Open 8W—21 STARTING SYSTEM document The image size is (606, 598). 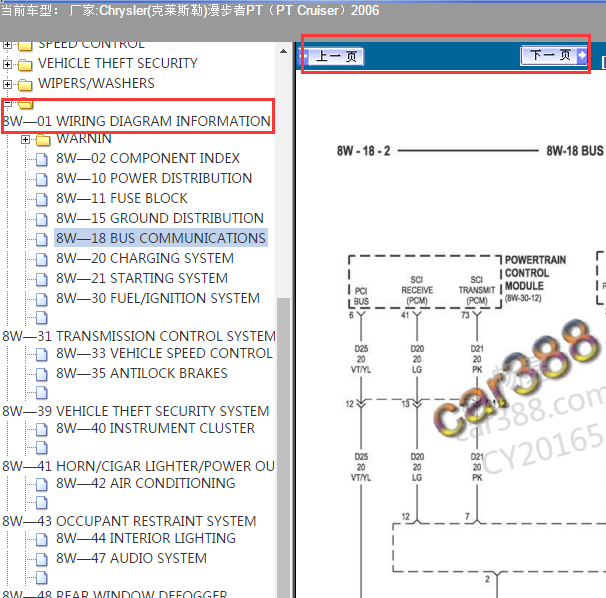[142, 278]
